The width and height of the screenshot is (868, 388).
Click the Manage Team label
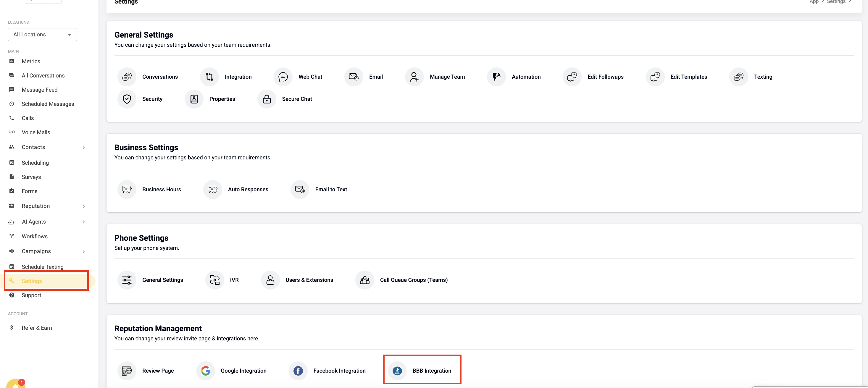(447, 77)
